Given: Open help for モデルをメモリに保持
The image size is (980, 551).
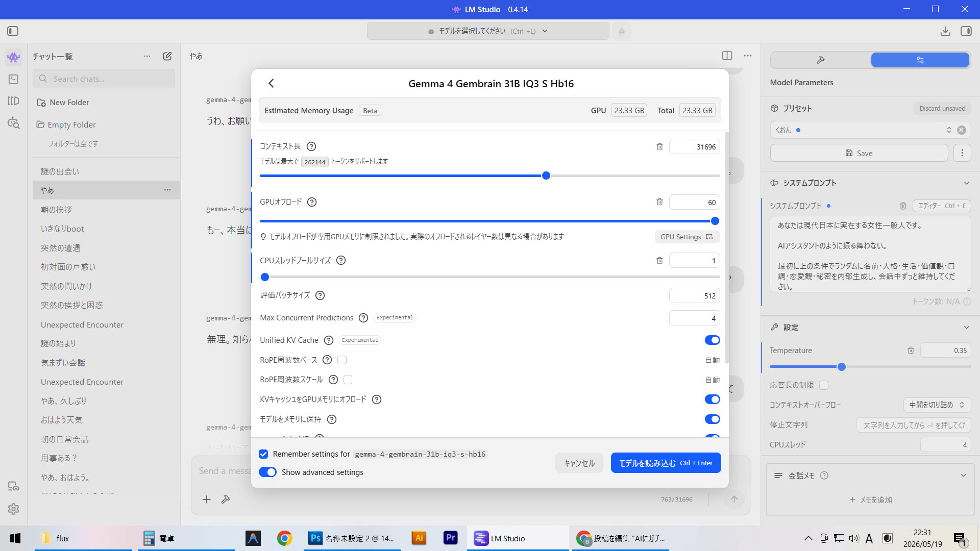Looking at the screenshot, I should point(332,419).
